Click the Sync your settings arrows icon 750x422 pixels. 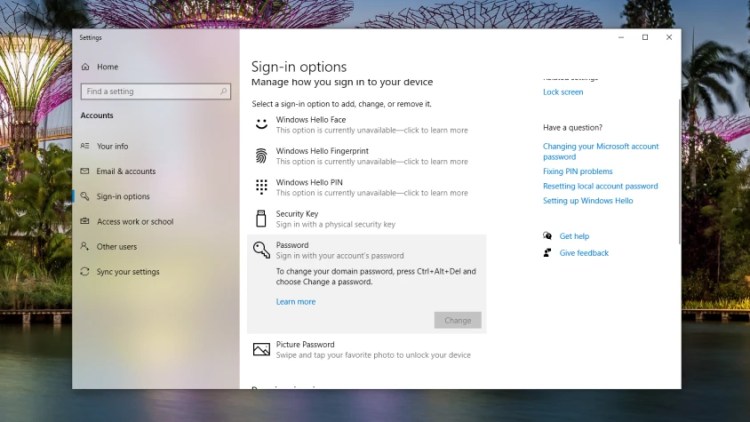pyautogui.click(x=85, y=271)
